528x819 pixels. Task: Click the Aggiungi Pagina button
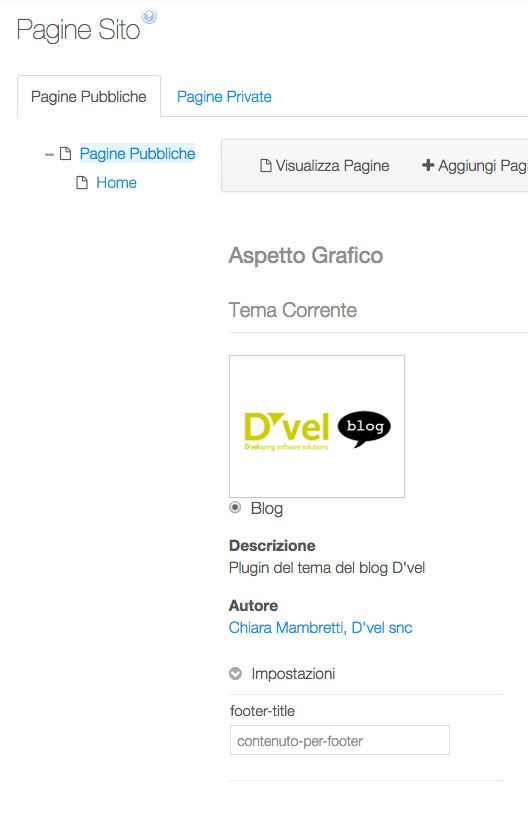[474, 166]
